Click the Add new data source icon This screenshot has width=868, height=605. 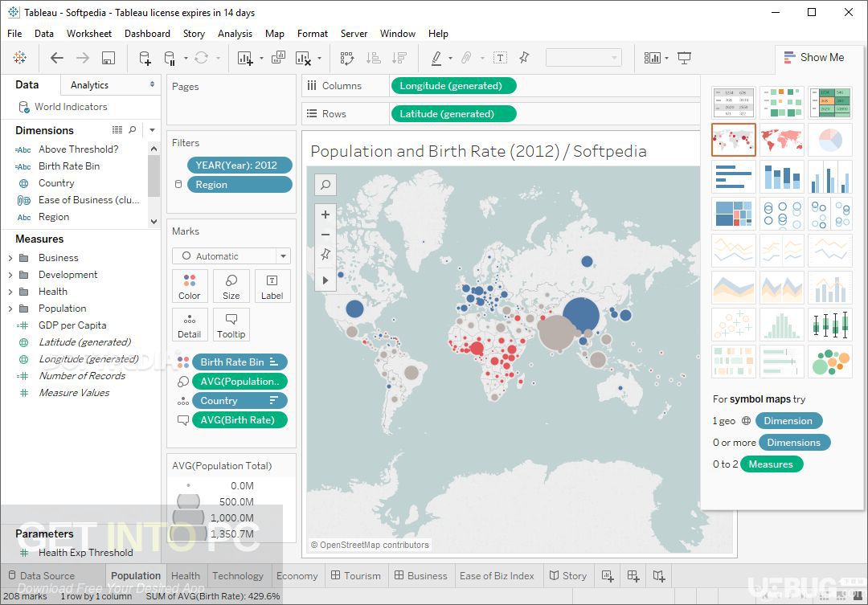(145, 58)
